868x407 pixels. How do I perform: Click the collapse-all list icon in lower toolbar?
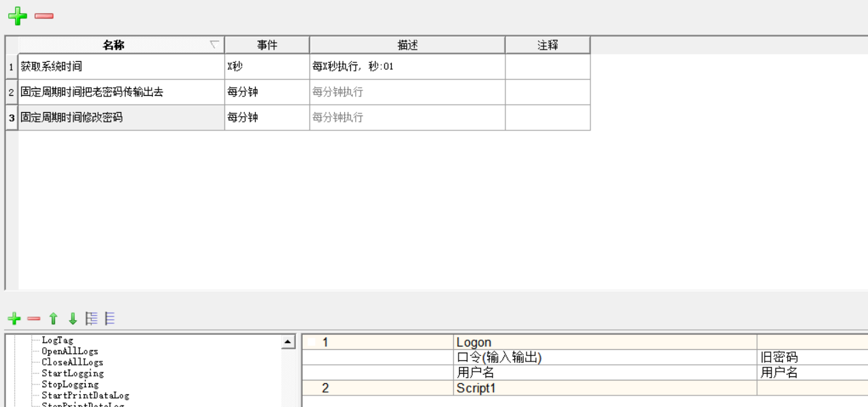[x=110, y=318]
